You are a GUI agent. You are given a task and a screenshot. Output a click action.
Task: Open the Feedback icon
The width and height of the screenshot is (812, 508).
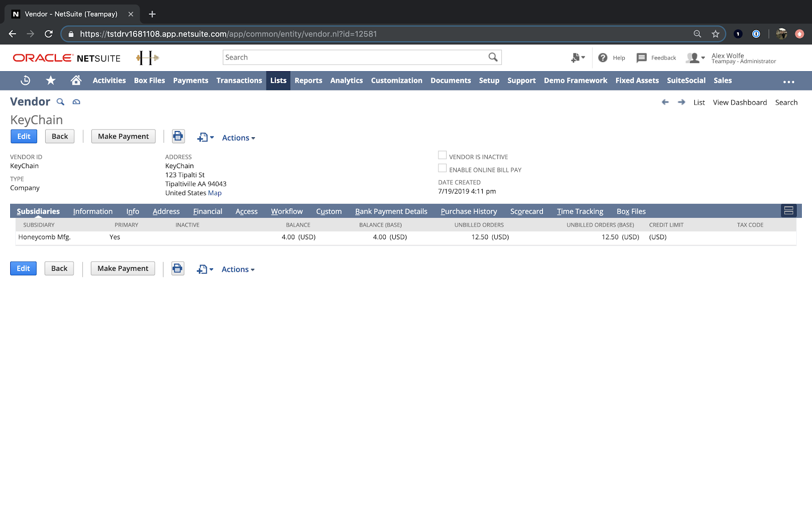click(x=641, y=58)
